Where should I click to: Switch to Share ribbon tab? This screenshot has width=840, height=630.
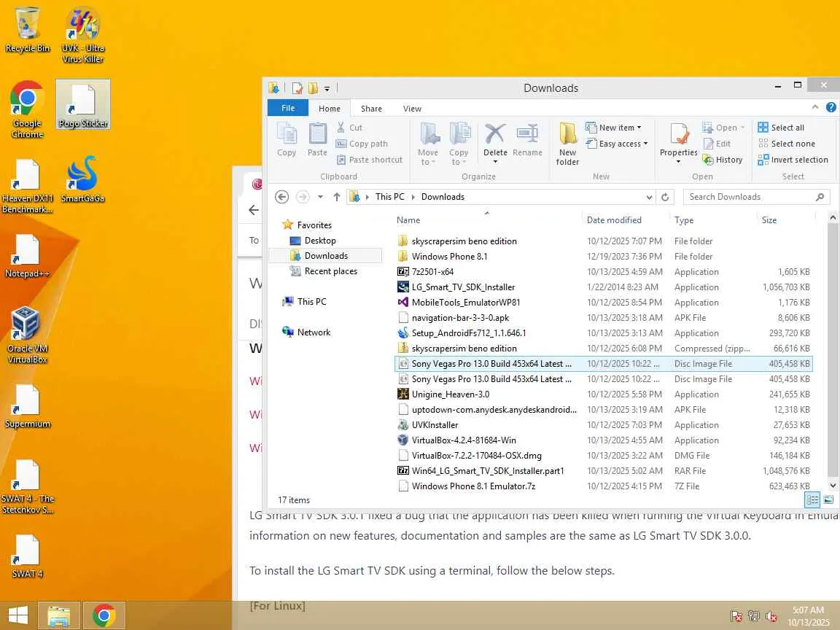coord(371,108)
